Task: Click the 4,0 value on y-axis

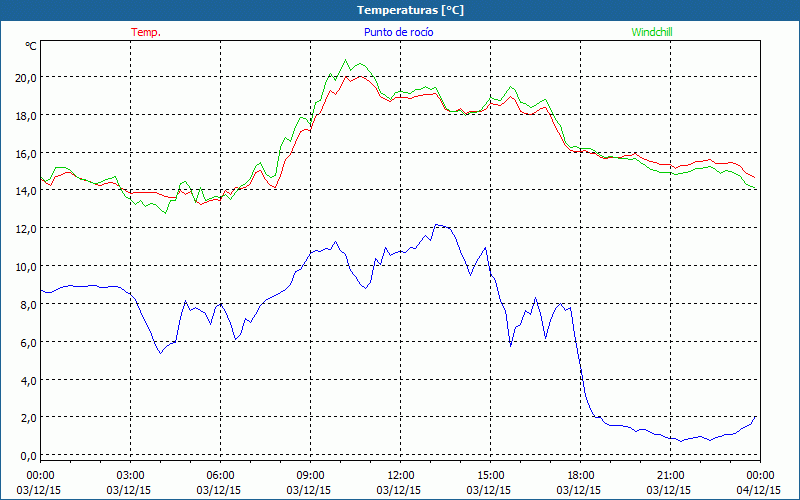Action: pyautogui.click(x=29, y=380)
